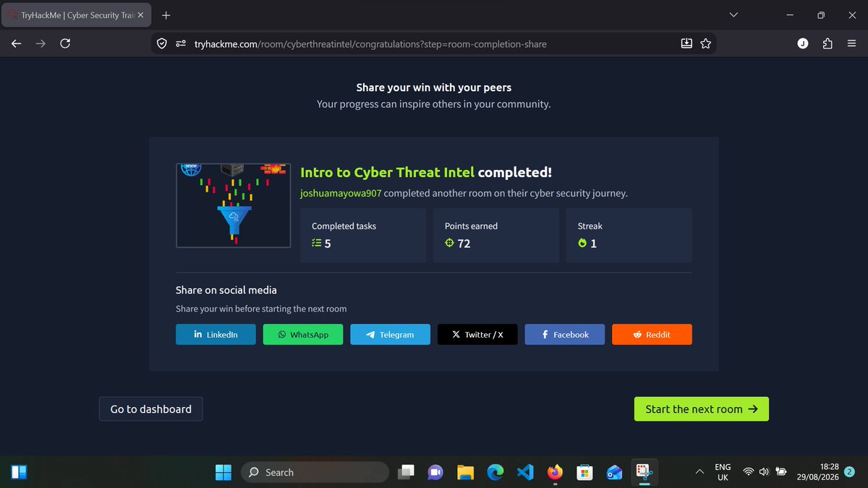868x488 pixels.
Task: Share the win on Twitter / X
Action: coord(477,335)
